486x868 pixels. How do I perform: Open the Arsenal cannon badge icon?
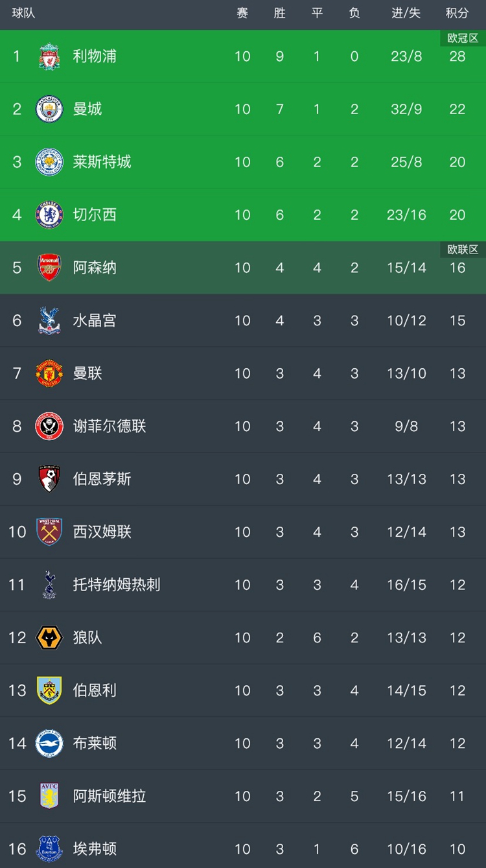[49, 268]
